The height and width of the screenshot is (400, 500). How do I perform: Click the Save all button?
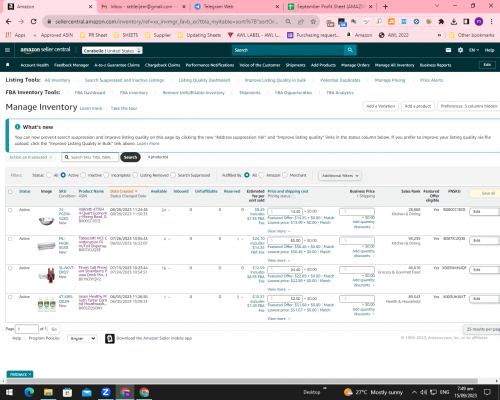pos(485,193)
